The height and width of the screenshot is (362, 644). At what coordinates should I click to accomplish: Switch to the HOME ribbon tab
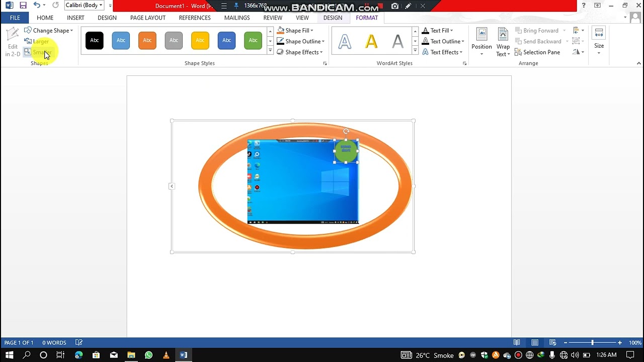coord(45,18)
